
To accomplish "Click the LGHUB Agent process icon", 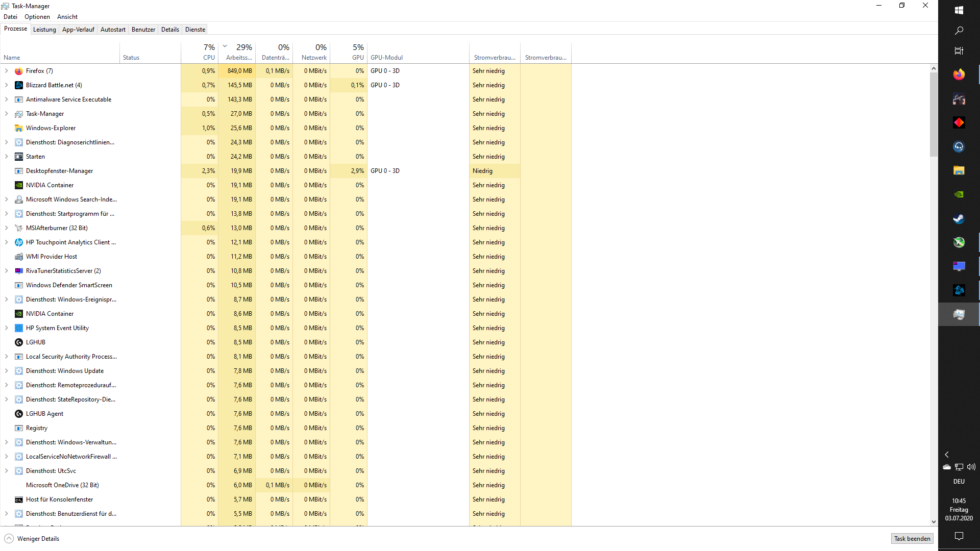I will tap(19, 414).
